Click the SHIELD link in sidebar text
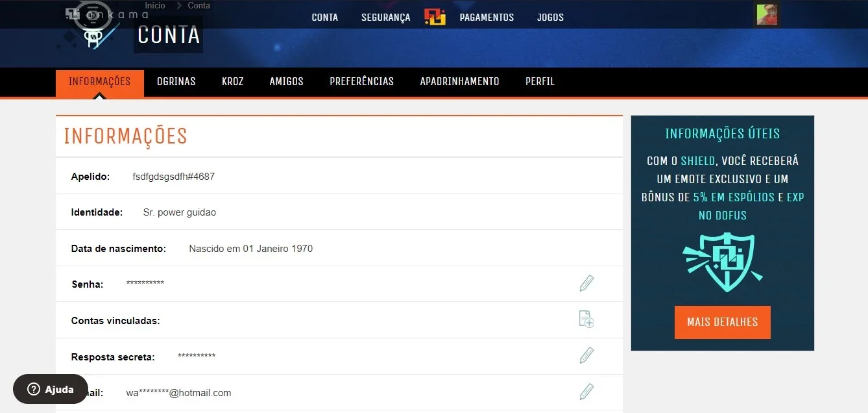The width and height of the screenshot is (868, 413). tap(698, 161)
